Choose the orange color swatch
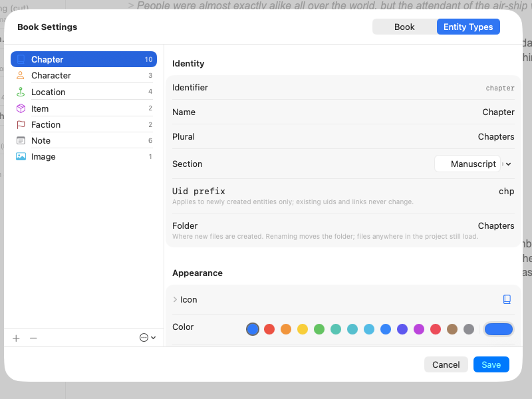Screen dimensions: 532x399 point(286,329)
